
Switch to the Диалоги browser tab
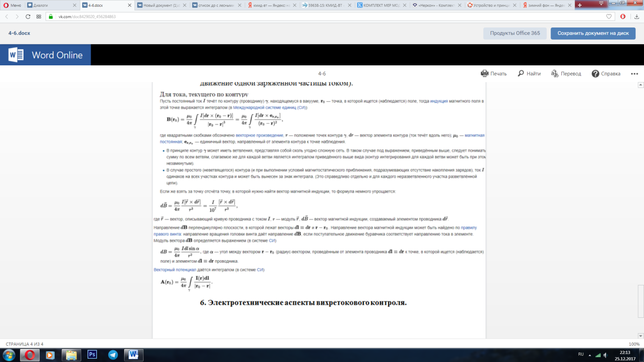point(51,5)
